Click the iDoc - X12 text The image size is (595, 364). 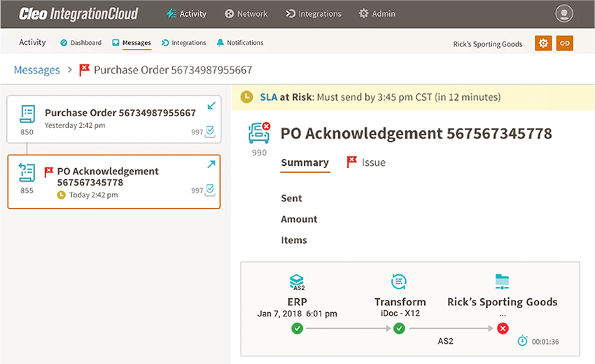pyautogui.click(x=400, y=314)
